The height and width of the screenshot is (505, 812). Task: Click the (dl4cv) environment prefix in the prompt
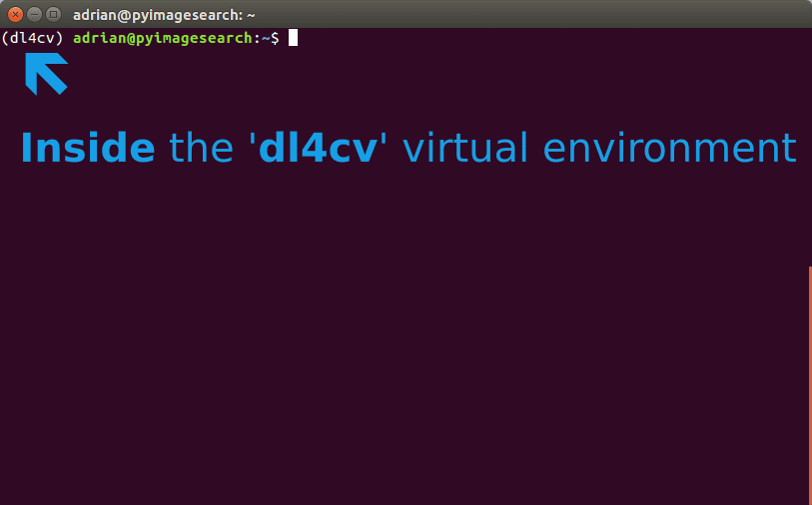32,38
